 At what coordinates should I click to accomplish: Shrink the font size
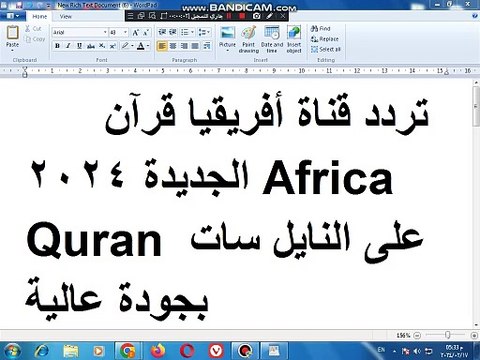[146, 32]
